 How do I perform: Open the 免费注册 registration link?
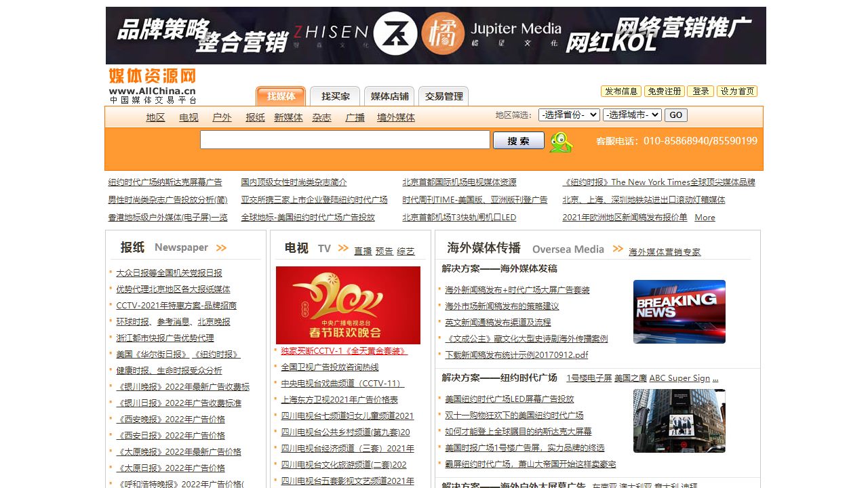pos(664,91)
